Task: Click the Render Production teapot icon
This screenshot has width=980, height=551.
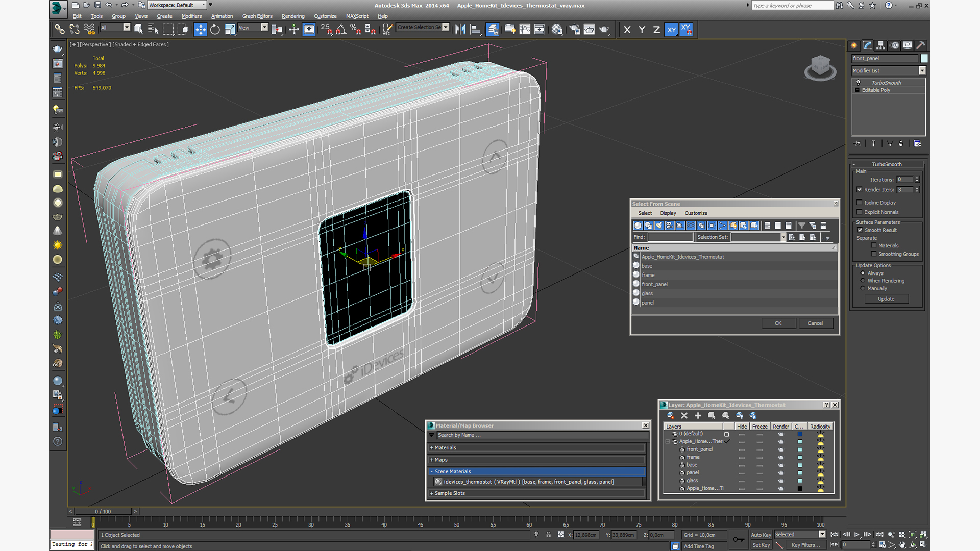Action: pyautogui.click(x=604, y=30)
